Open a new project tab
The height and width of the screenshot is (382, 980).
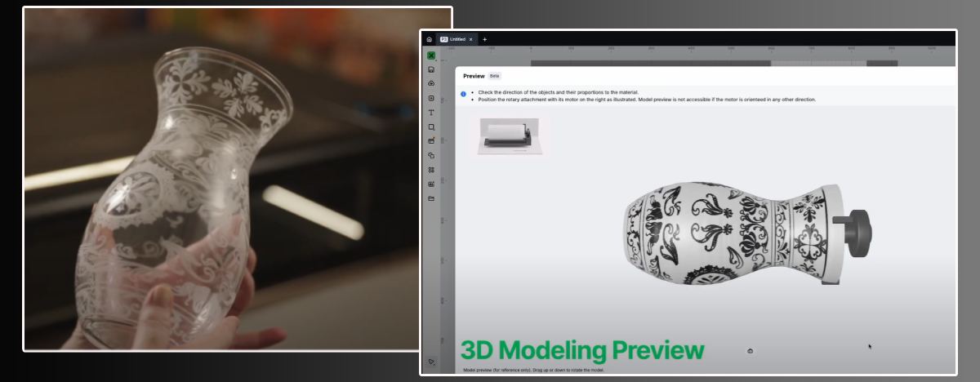484,39
